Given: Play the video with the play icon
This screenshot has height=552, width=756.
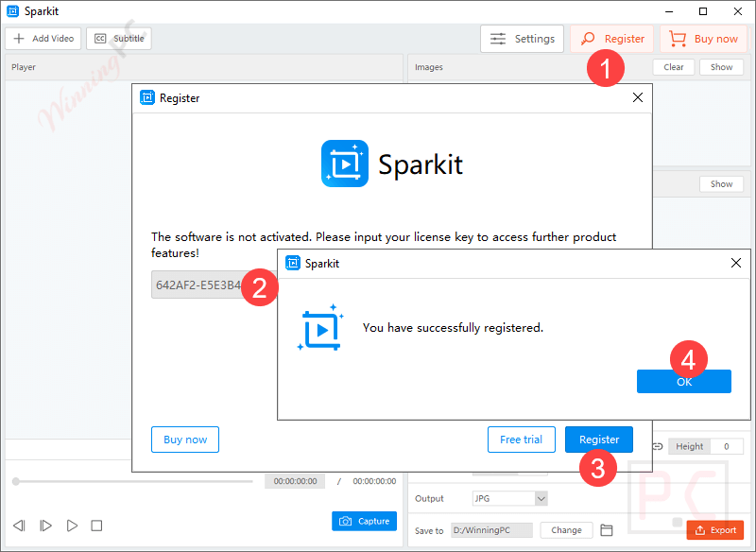Looking at the screenshot, I should click(72, 525).
